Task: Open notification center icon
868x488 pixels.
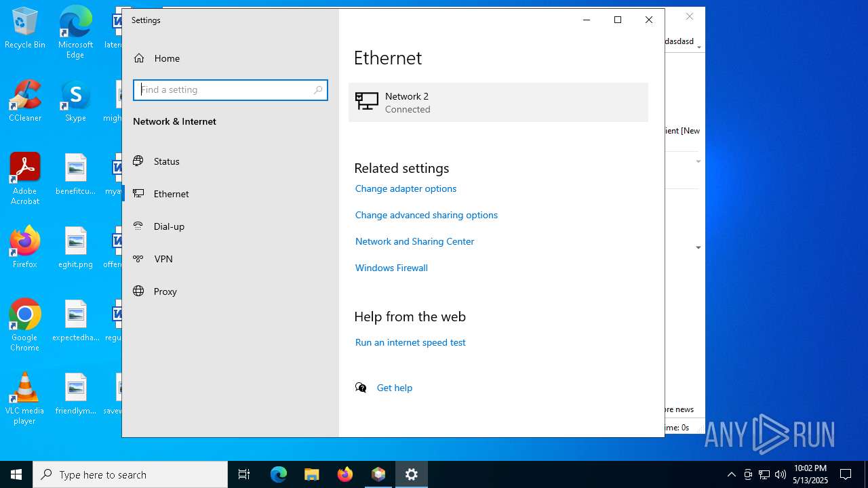Action: point(846,474)
